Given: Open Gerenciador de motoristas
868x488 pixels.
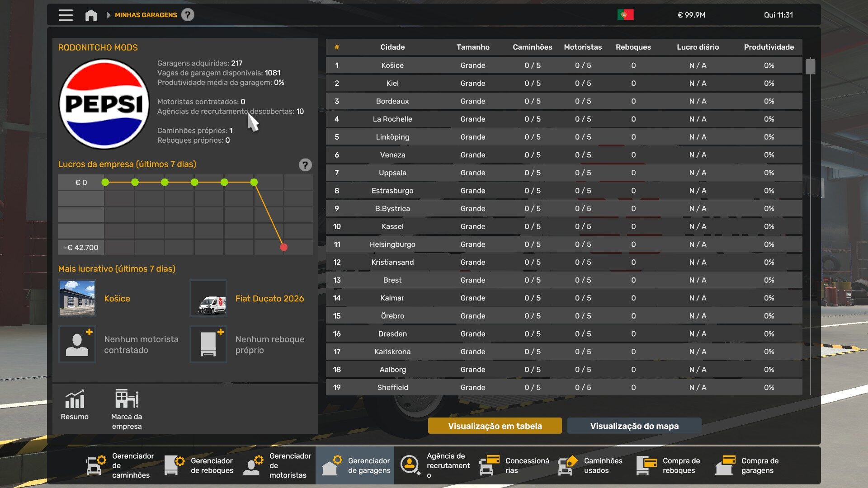Looking at the screenshot, I should 277,465.
